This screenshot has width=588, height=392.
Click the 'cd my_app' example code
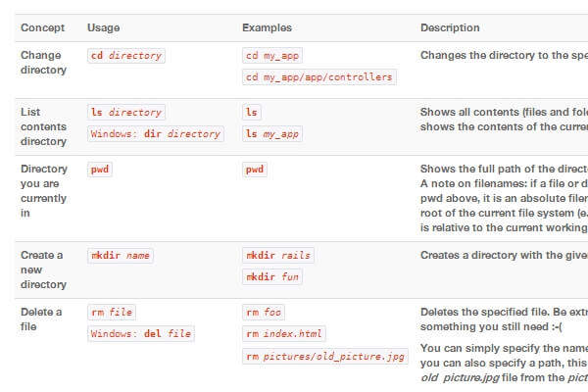click(270, 56)
